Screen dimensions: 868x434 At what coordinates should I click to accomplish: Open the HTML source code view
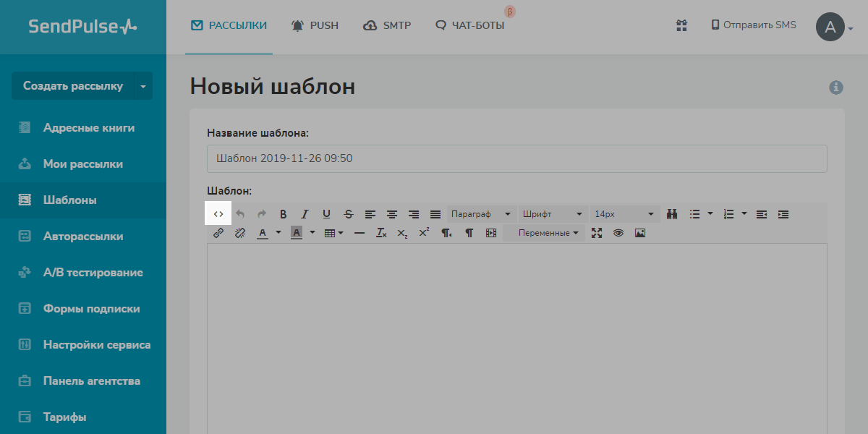(x=218, y=214)
